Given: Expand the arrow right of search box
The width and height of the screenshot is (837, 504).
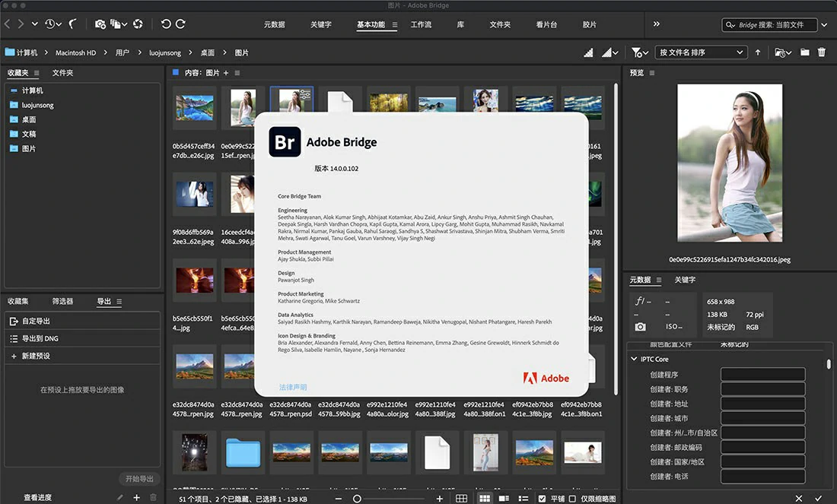Looking at the screenshot, I should click(x=825, y=24).
